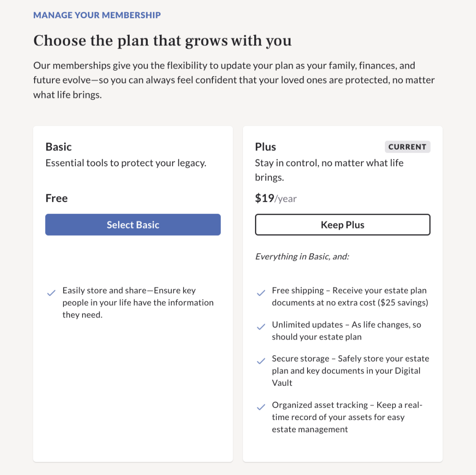Click the checkmark next to Free shipping

[261, 293]
